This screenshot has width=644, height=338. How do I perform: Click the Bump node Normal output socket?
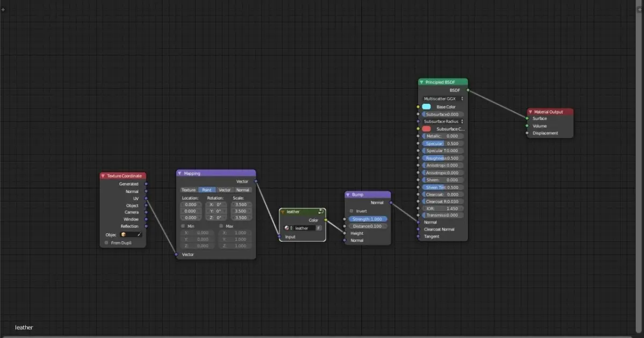click(x=391, y=203)
